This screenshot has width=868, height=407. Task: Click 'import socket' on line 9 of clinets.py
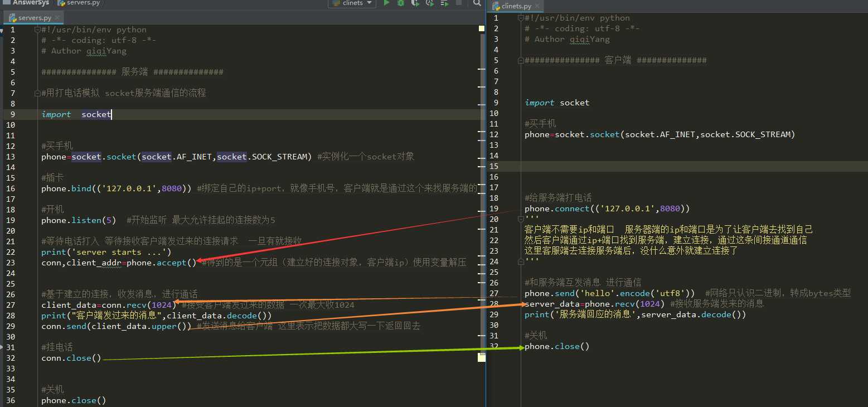coord(557,103)
